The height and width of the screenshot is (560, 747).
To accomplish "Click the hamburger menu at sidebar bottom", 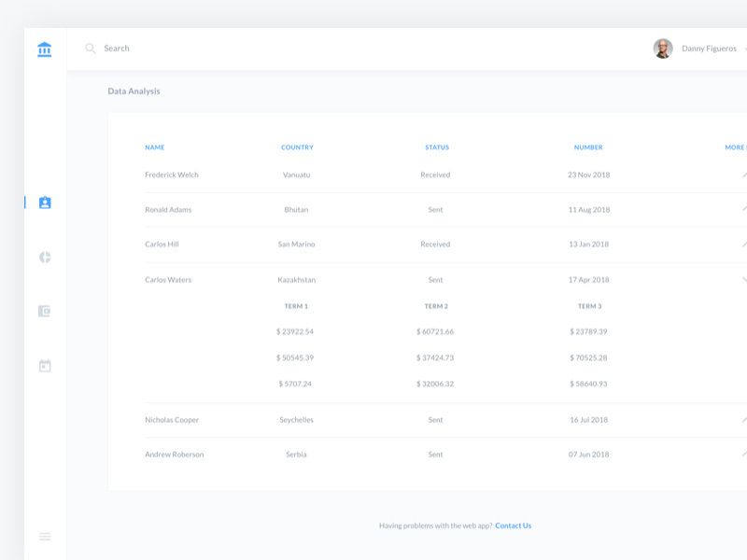I will 44,535.
